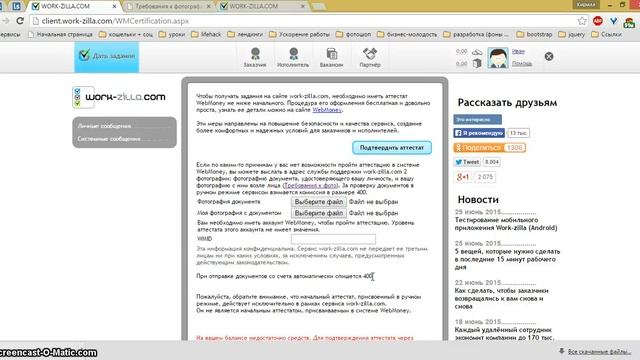The image size is (640, 360).
Task: Click the user avatar picture
Action: (x=498, y=57)
